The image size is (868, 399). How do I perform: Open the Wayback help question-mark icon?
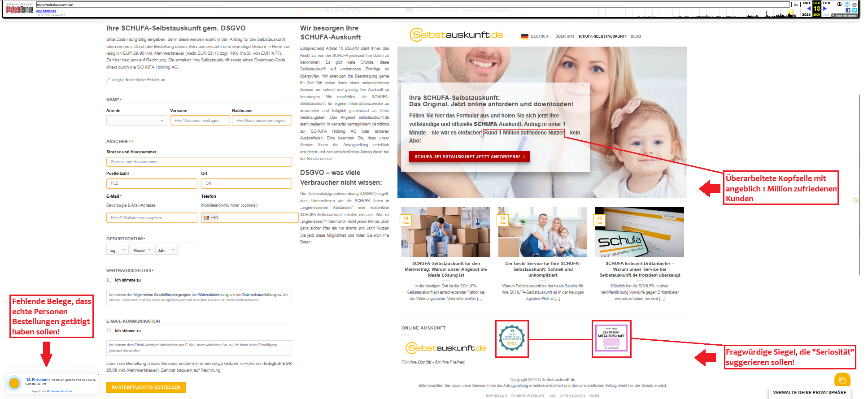[847, 4]
